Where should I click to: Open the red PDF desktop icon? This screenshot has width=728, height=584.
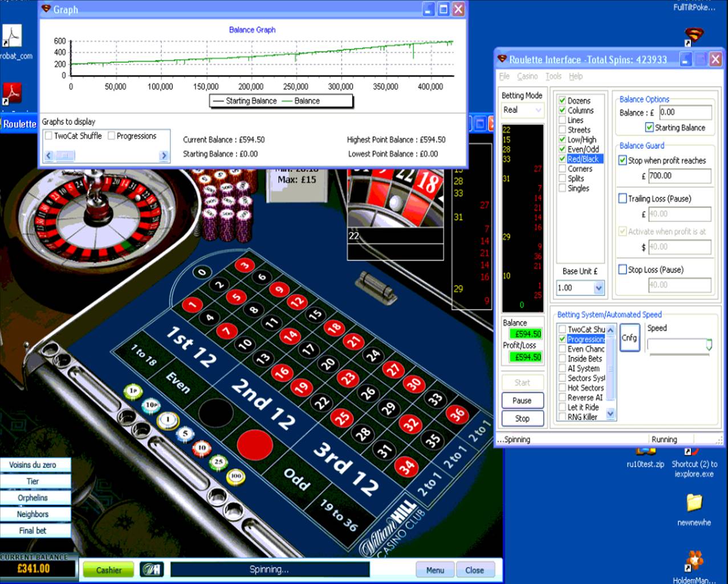pyautogui.click(x=12, y=92)
